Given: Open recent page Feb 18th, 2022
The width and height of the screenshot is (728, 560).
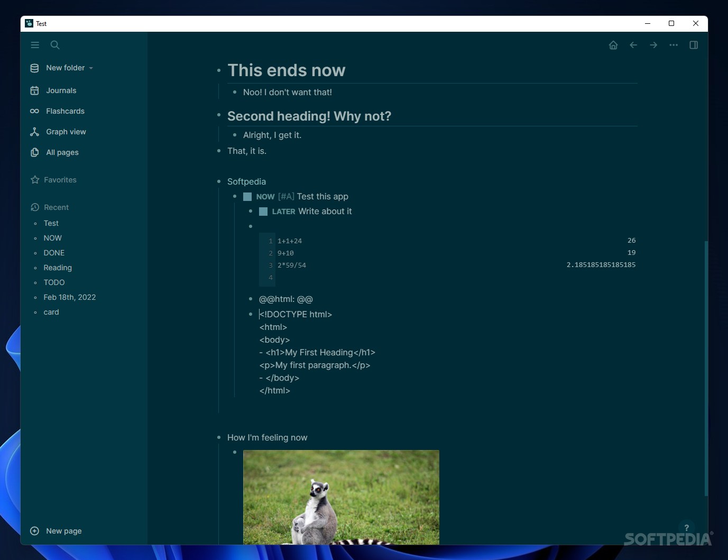Looking at the screenshot, I should point(70,297).
